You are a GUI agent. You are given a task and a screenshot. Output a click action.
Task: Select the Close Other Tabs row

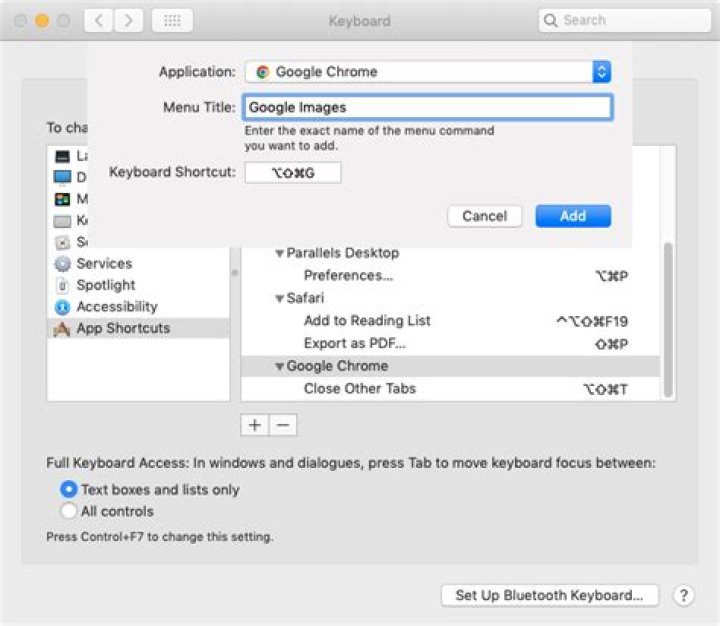tap(450, 389)
